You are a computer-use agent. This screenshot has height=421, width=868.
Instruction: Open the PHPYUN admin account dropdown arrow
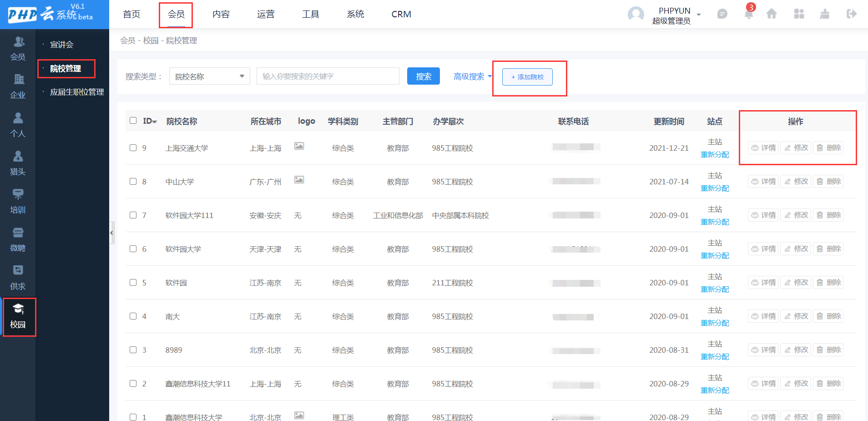(699, 15)
